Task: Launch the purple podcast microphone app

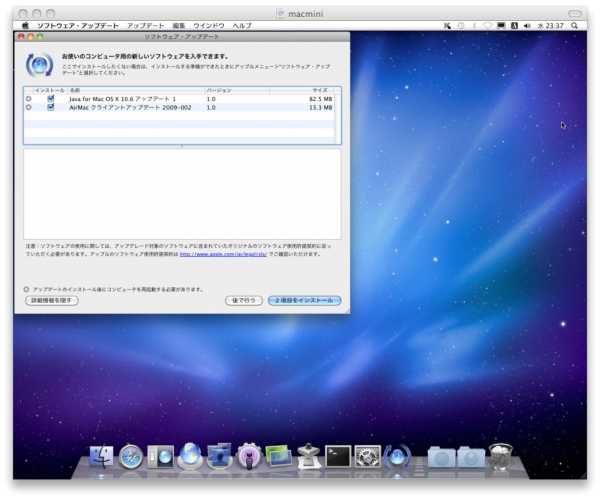Action: coord(249,456)
